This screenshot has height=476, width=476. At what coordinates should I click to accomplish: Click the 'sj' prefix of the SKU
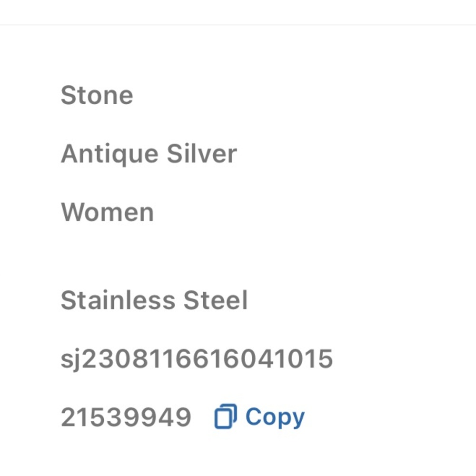[x=71, y=360]
